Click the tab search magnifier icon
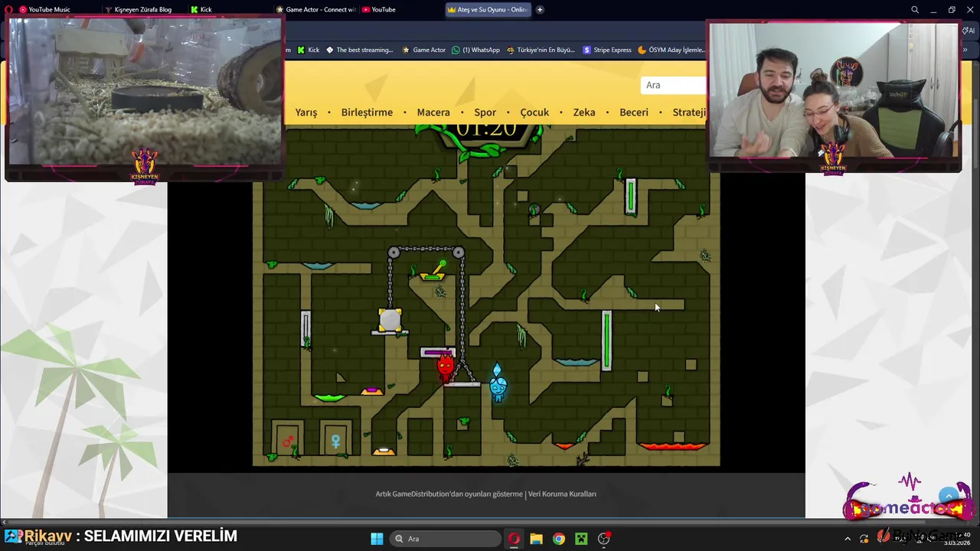The image size is (980, 551). coord(915,10)
